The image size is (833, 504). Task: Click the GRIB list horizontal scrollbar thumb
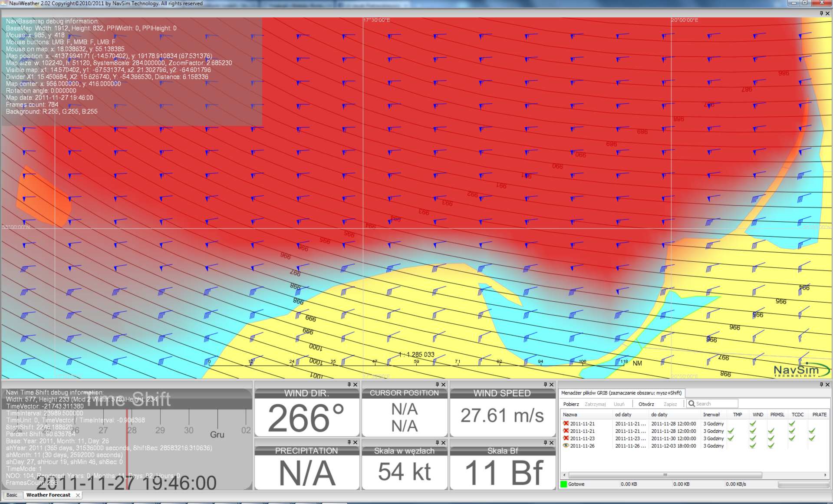665,475
